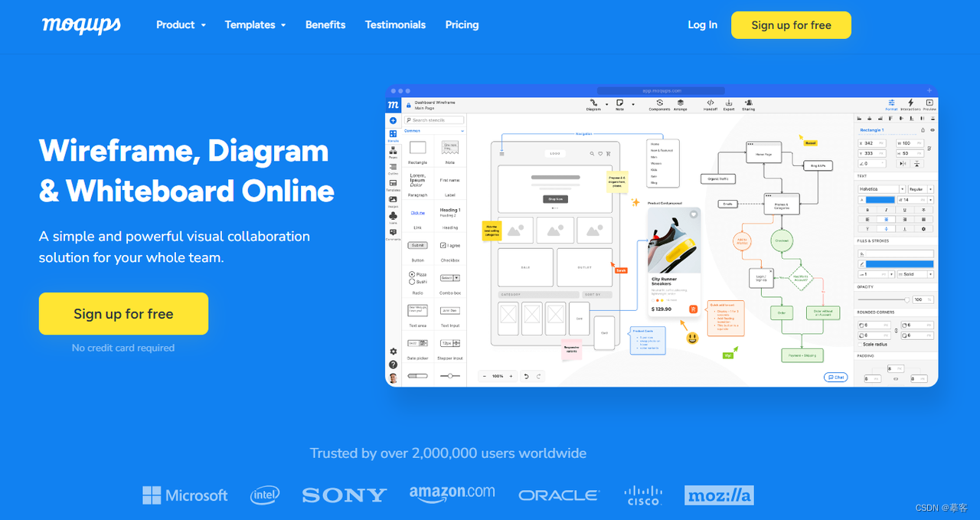980x520 pixels.
Task: Select the Pizza radio option
Action: click(x=412, y=274)
